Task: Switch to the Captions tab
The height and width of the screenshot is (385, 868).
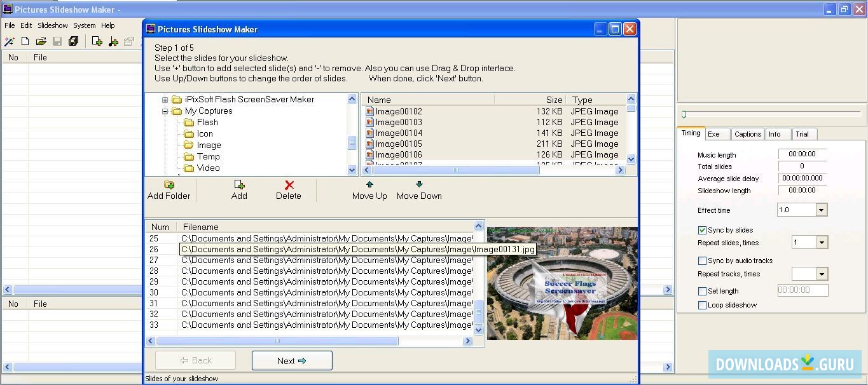Action: 747,133
